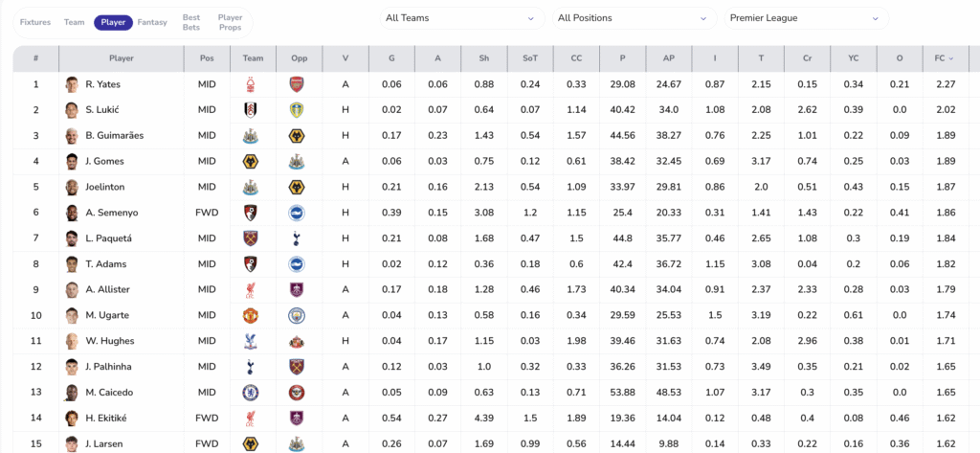Click Chelsea crest in M. Caicedo row
The height and width of the screenshot is (453, 980).
(x=253, y=393)
